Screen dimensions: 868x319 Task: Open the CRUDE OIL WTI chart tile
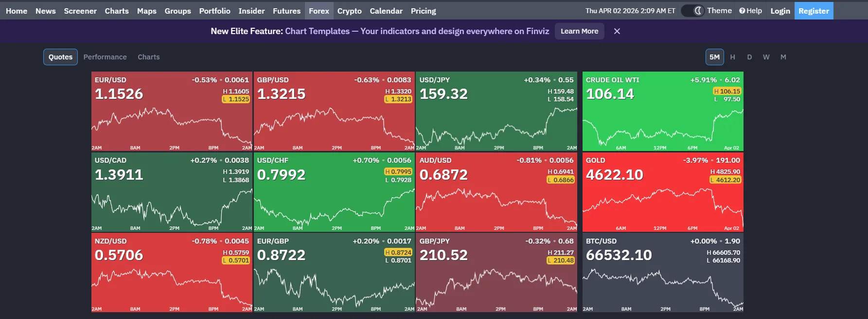coord(662,112)
